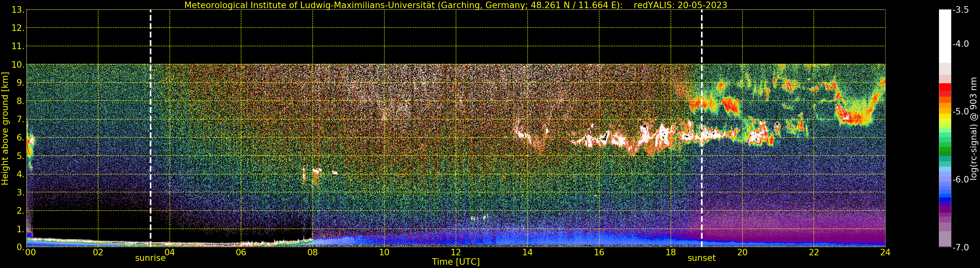
Task: Click the white dashed sunrise marker line
Action: coord(151,128)
